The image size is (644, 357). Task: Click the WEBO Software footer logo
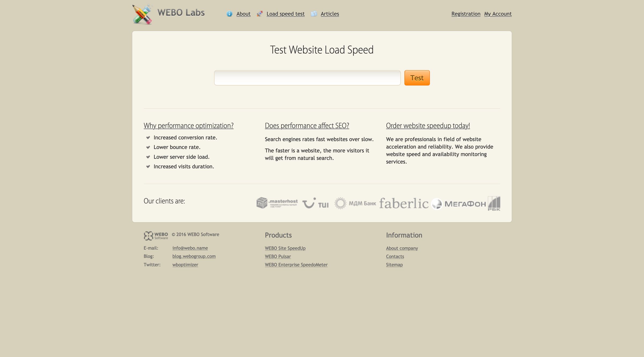click(x=156, y=236)
